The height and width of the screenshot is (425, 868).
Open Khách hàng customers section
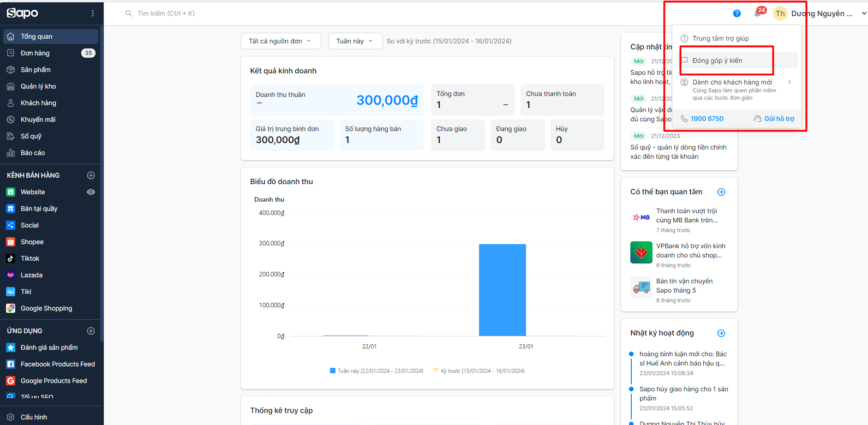[51, 103]
